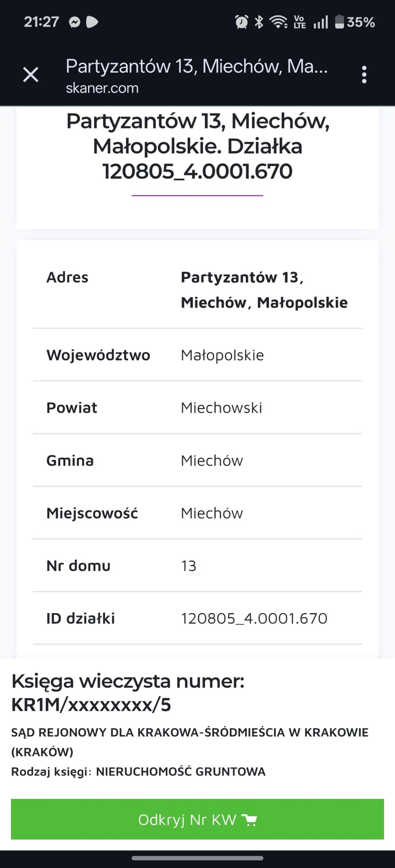The width and height of the screenshot is (395, 868).
Task: Tap the Messenger notification icon
Action: tap(74, 22)
